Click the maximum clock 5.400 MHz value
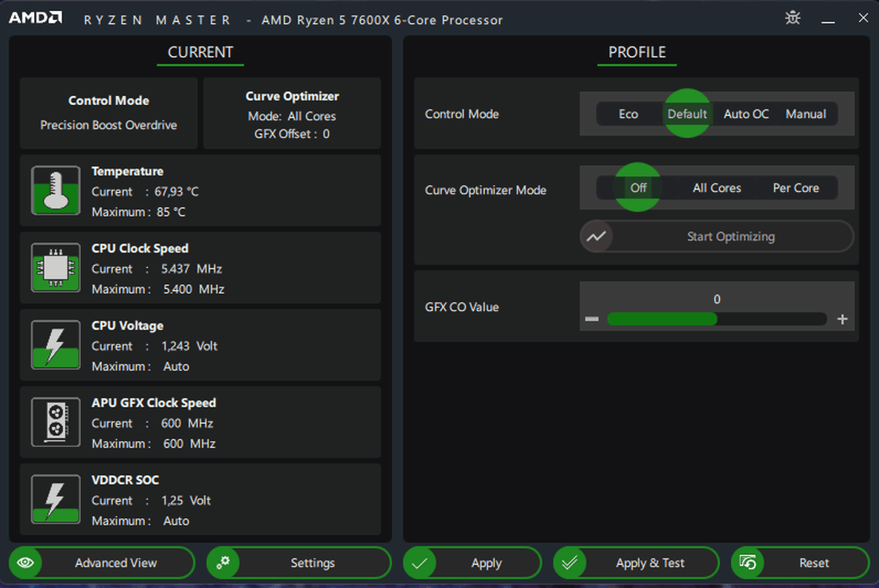Screen dimensions: 879x588 click(194, 290)
